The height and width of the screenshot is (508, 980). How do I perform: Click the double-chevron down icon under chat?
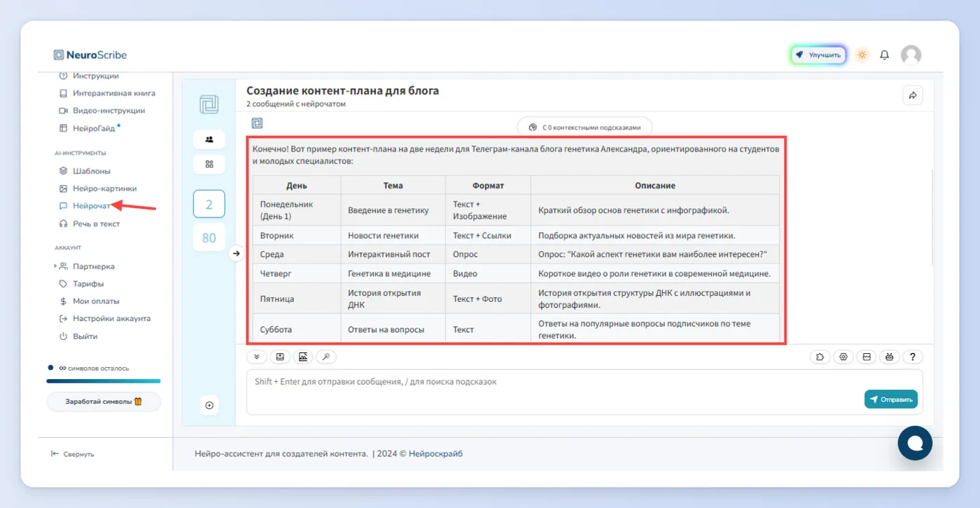click(x=256, y=357)
